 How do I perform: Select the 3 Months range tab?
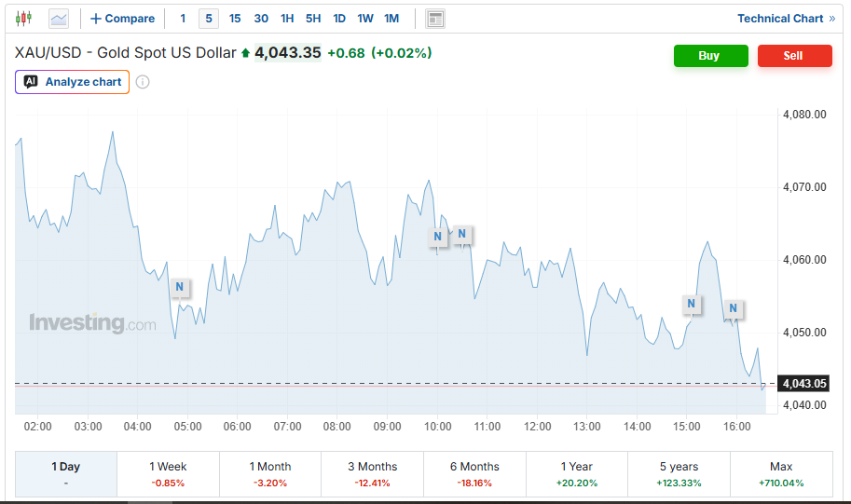click(x=372, y=473)
